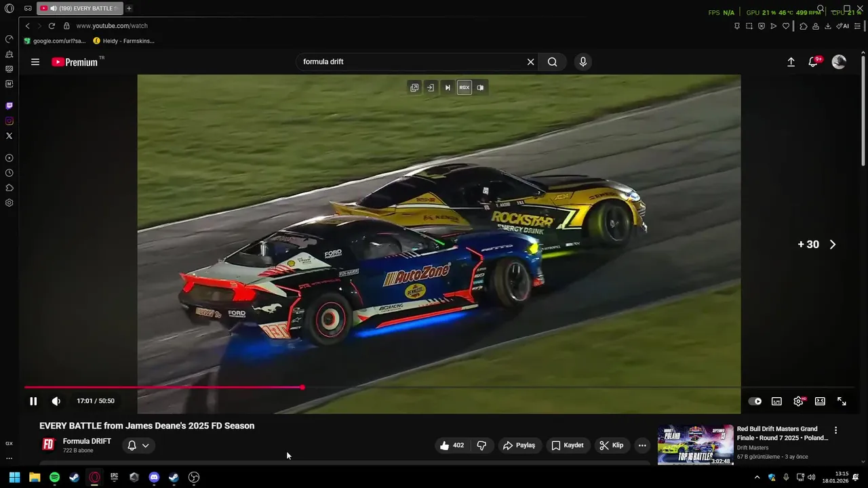Open Instagram in the sidebar

pos(9,121)
